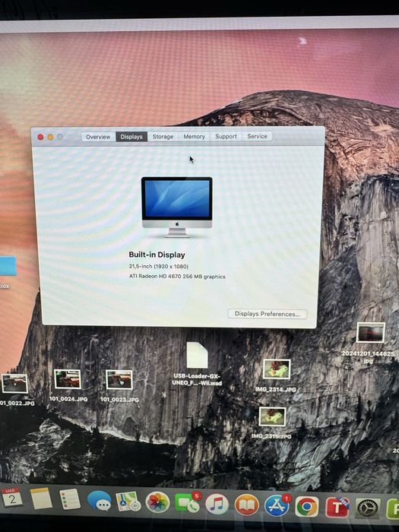Click the 'Built-in Display' heading text
399x532 pixels.
tap(157, 255)
